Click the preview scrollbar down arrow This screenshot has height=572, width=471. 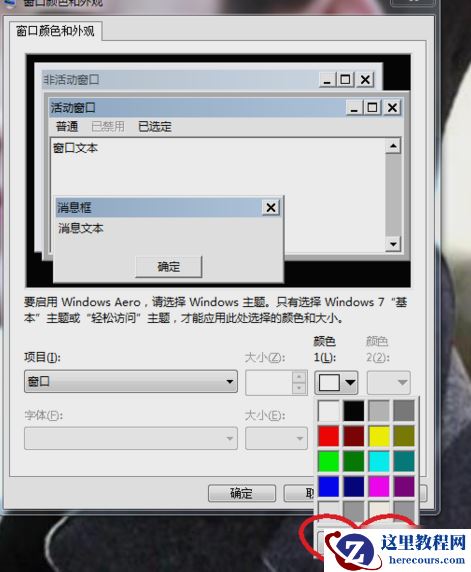(x=393, y=244)
